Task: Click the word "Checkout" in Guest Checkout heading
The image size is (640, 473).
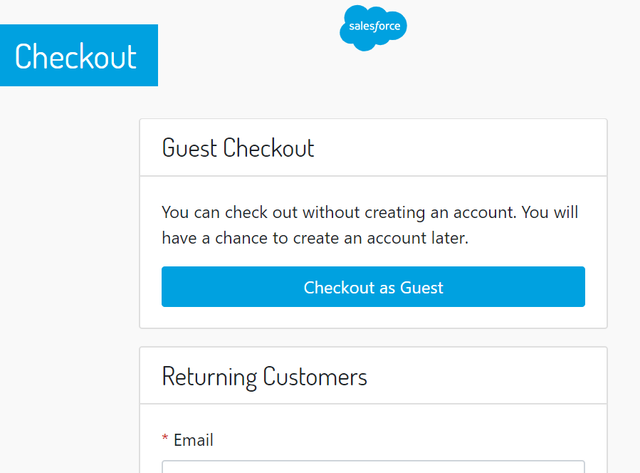Action: click(268, 148)
